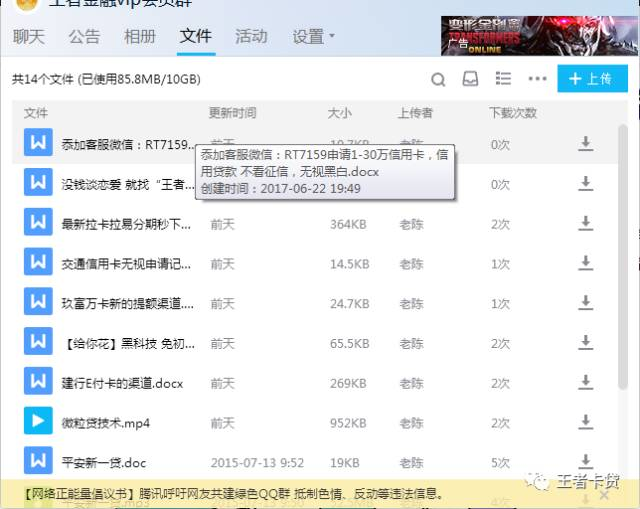Download the 建行E付卡的渠道.docx file
640x509 pixels.
point(586,382)
